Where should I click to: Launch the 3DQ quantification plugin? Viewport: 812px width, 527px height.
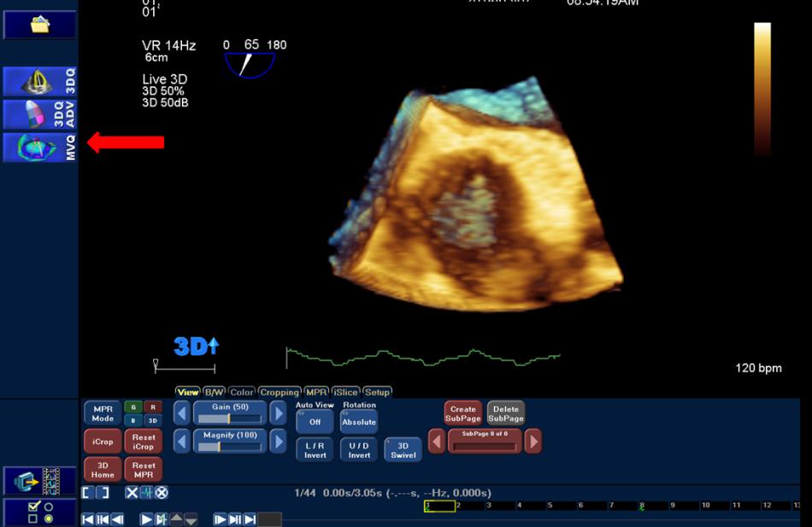pyautogui.click(x=39, y=81)
